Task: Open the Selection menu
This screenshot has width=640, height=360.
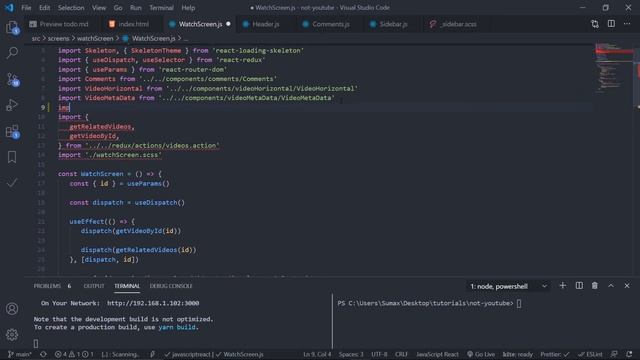Action: [71, 8]
